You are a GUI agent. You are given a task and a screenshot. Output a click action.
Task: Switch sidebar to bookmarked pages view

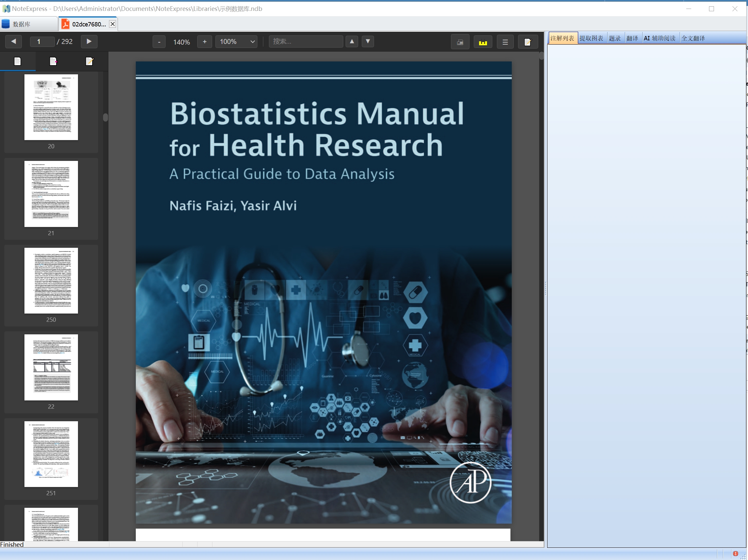[54, 61]
